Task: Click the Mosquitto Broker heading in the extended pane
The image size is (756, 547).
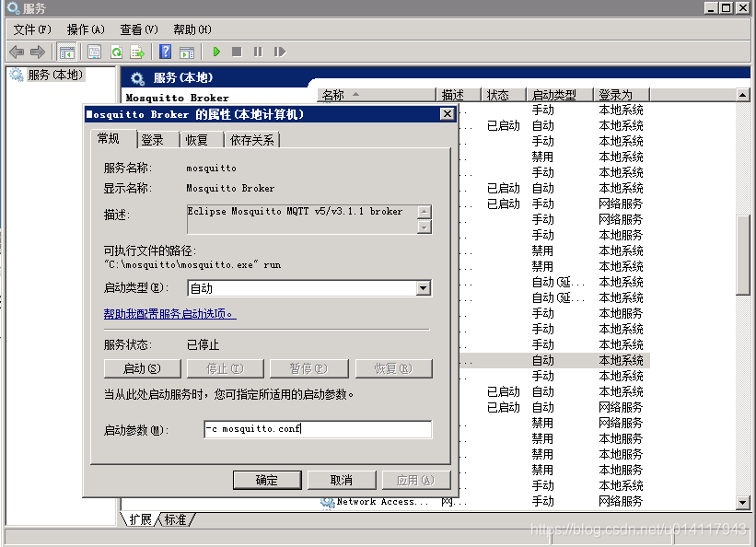Action: [x=177, y=98]
